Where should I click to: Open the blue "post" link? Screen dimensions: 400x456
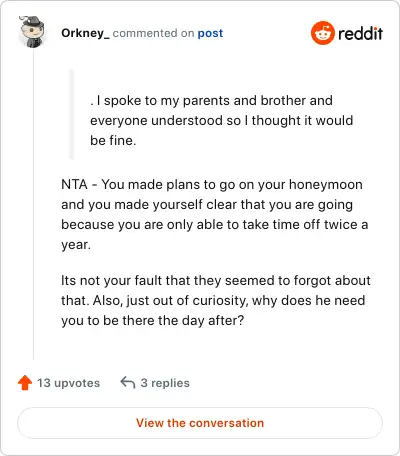pyautogui.click(x=210, y=33)
